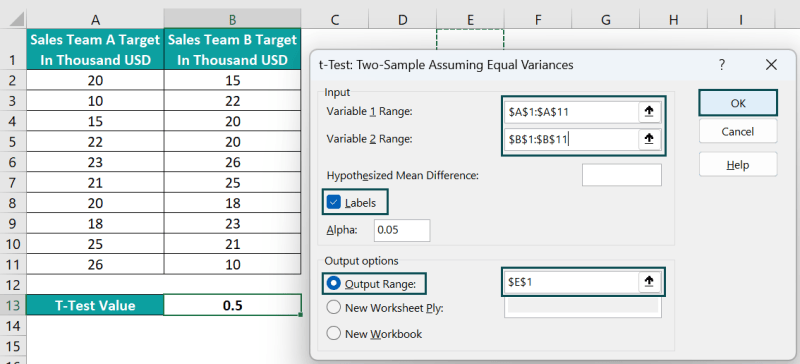Screen dimensions: 800x364
Task: Select column I header
Action: point(740,20)
